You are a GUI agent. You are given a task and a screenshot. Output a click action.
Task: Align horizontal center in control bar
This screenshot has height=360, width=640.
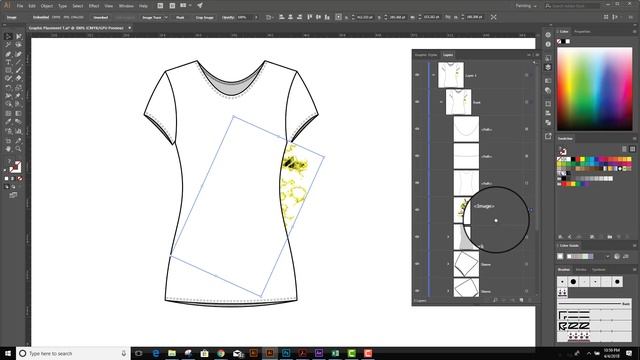(290, 17)
